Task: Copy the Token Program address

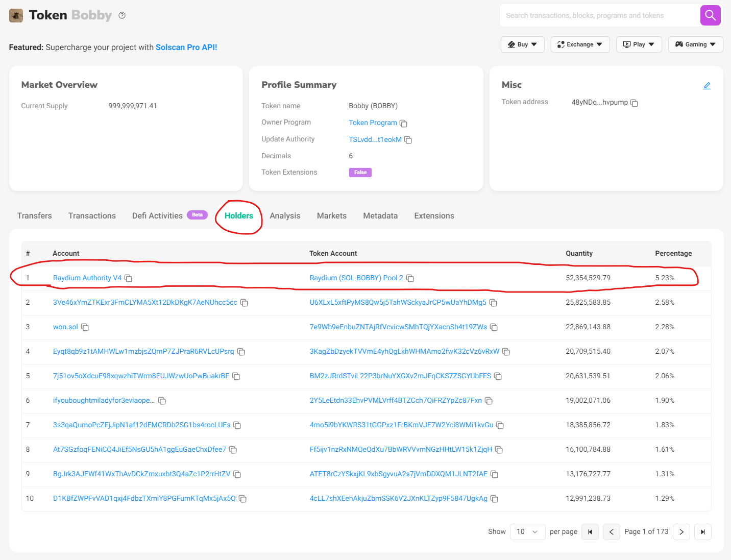Action: click(x=403, y=124)
